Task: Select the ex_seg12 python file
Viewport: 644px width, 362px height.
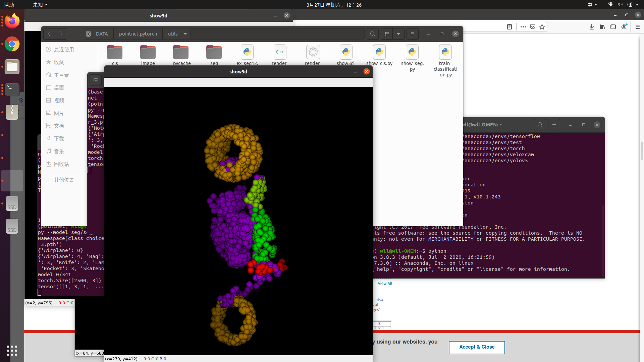Action: [x=247, y=55]
